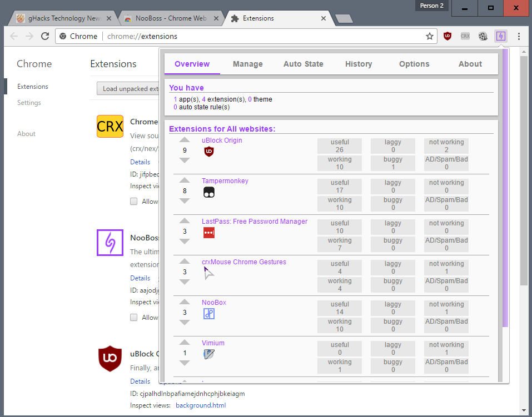Click the Tampermonkey icon in popup

coord(209,192)
